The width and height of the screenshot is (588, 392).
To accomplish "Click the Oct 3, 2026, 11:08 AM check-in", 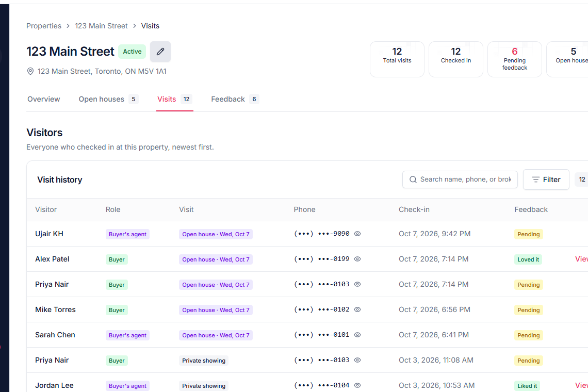I will point(436,360).
